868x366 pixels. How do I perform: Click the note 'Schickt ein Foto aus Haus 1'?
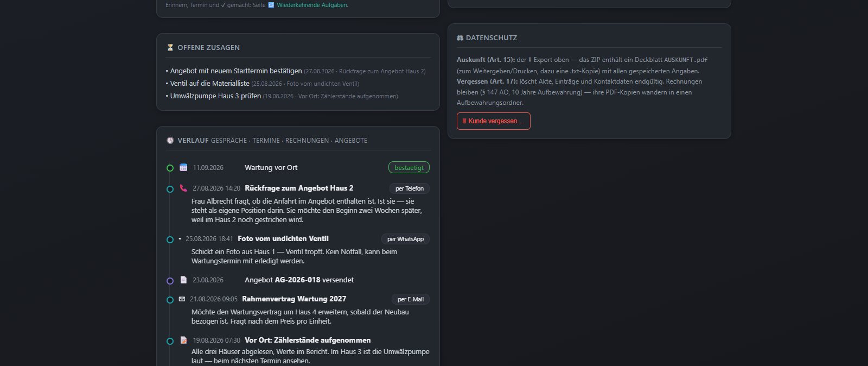click(294, 256)
